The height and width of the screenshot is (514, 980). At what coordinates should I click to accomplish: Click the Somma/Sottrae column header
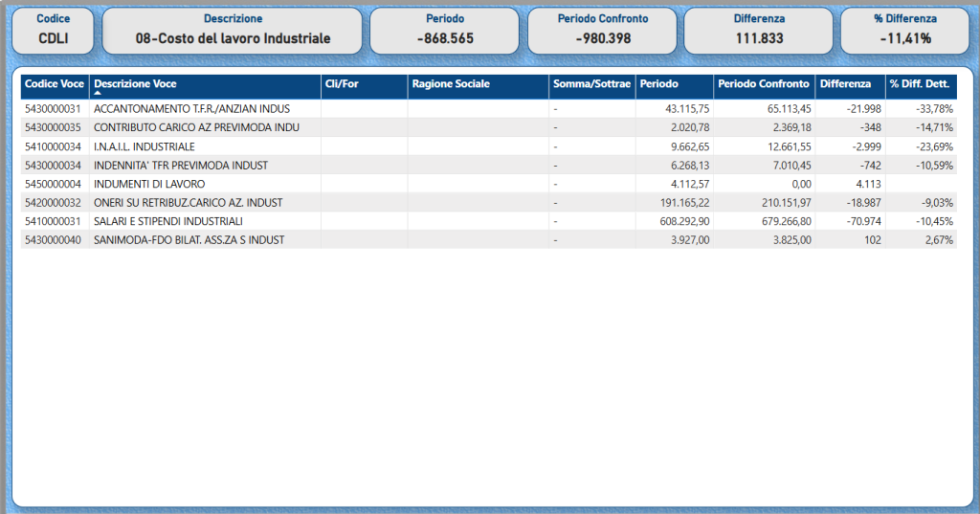click(591, 84)
